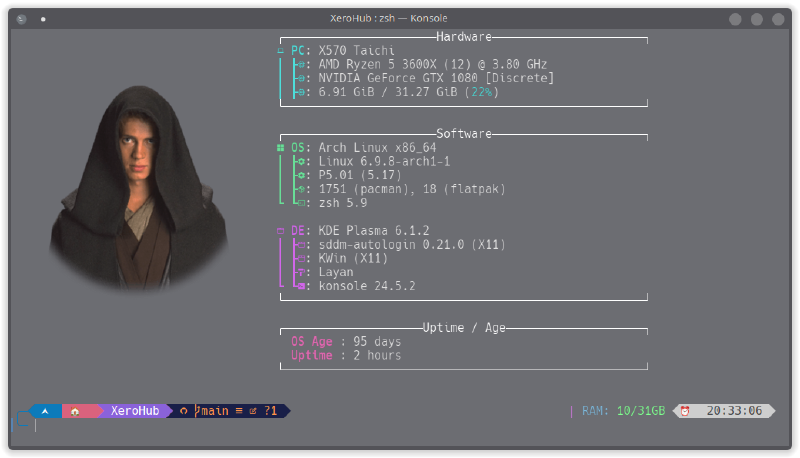Click the red alarm clock icon
This screenshot has width=800, height=458.
(685, 411)
